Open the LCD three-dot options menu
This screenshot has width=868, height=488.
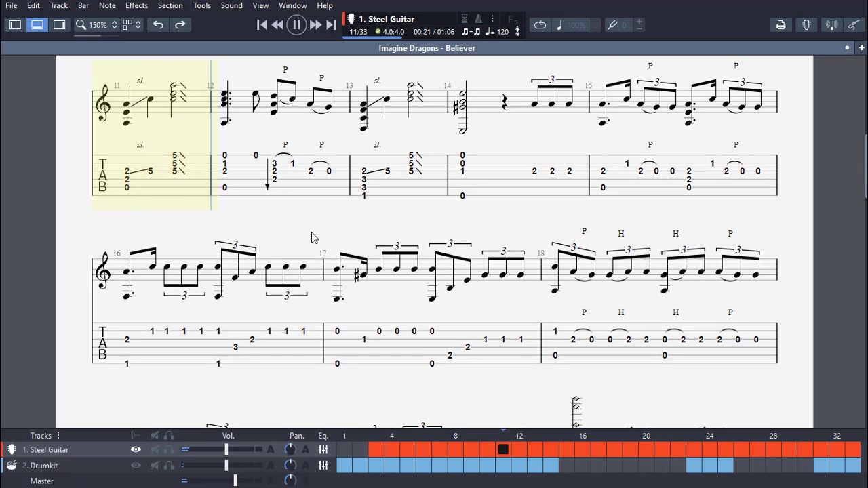[x=493, y=19]
